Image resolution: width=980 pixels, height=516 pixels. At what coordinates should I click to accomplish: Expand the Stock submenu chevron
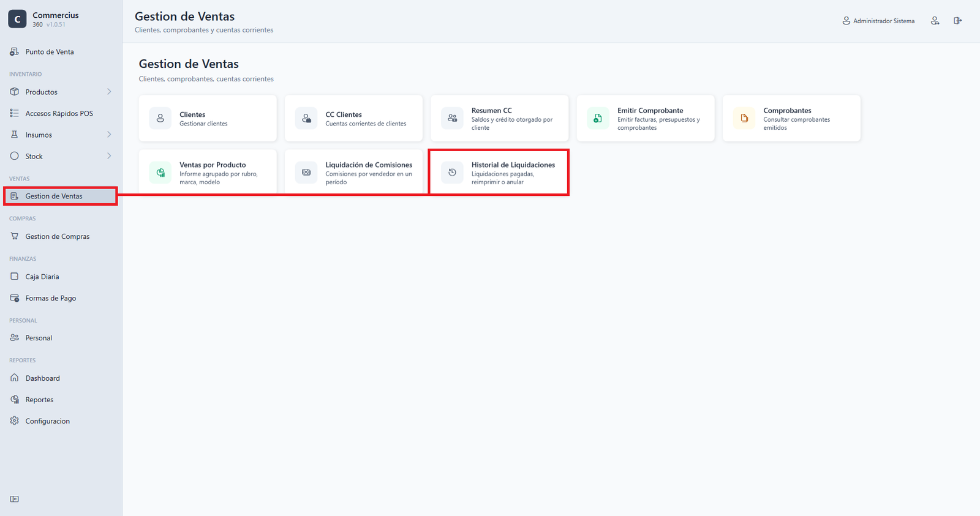[x=109, y=156]
